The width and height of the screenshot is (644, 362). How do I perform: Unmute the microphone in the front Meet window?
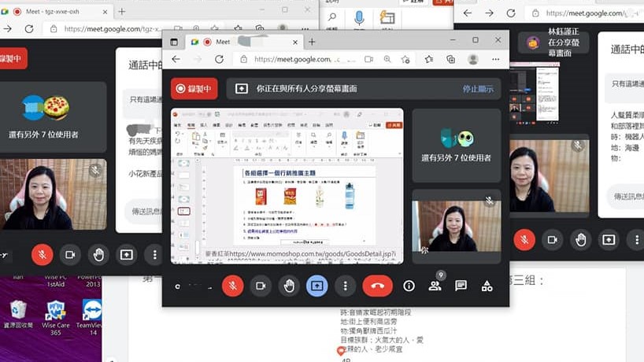tap(232, 286)
